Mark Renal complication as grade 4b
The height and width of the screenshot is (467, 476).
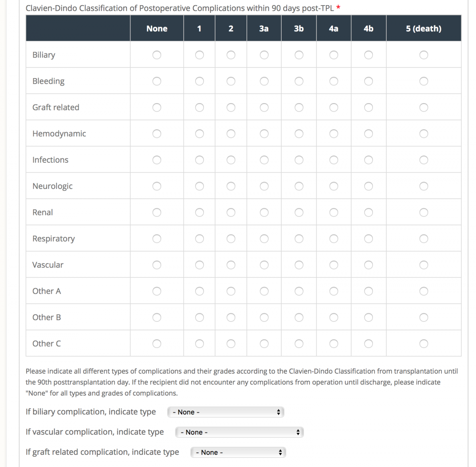pos(369,213)
